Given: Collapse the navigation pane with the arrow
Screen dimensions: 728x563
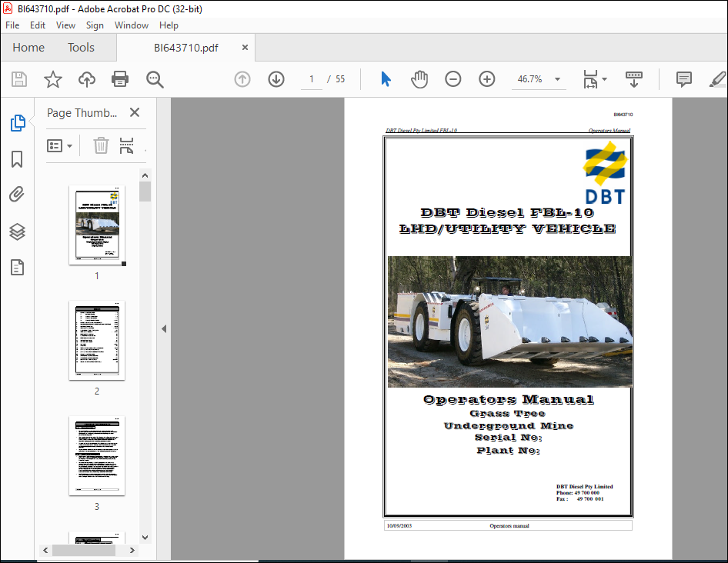Looking at the screenshot, I should tap(164, 328).
